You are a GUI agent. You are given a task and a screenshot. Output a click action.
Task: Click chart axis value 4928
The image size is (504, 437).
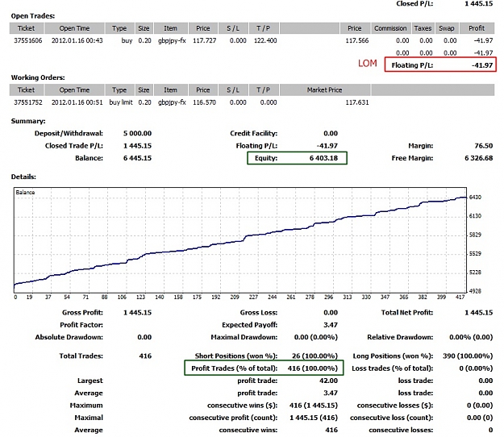tap(475, 291)
